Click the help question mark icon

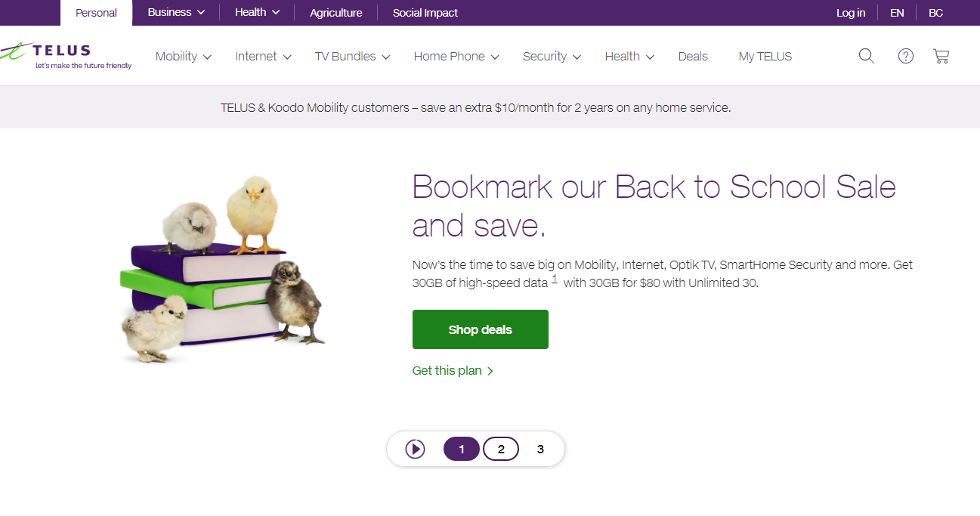(905, 56)
